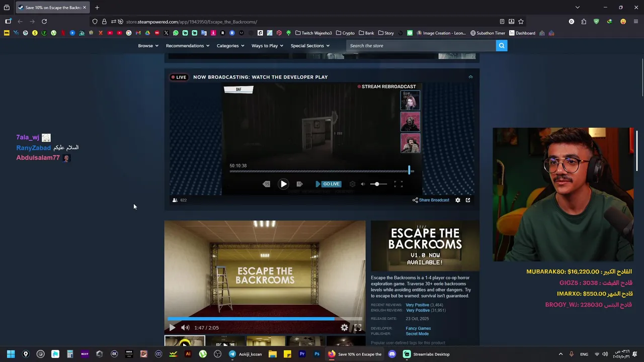Open Discord from the taskbar

tap(392, 354)
